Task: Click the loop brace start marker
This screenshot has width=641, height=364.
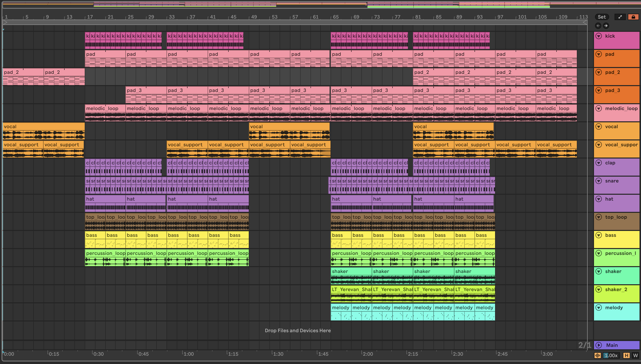Action: click(5, 23)
